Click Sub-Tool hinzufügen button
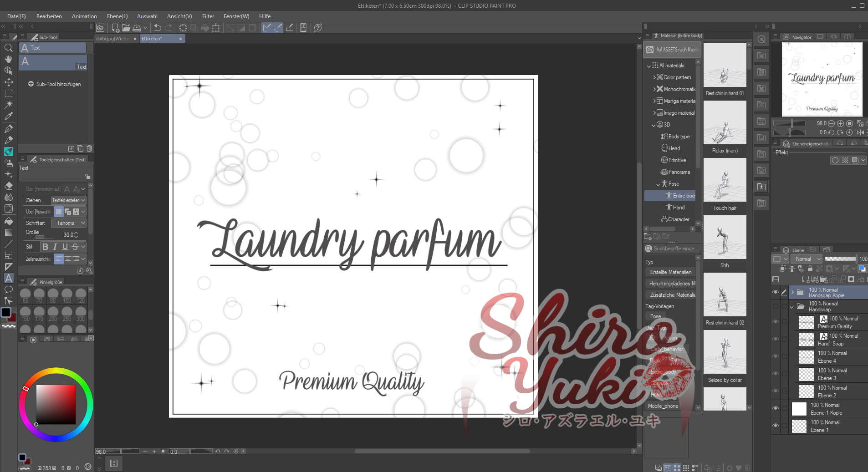 tap(55, 84)
